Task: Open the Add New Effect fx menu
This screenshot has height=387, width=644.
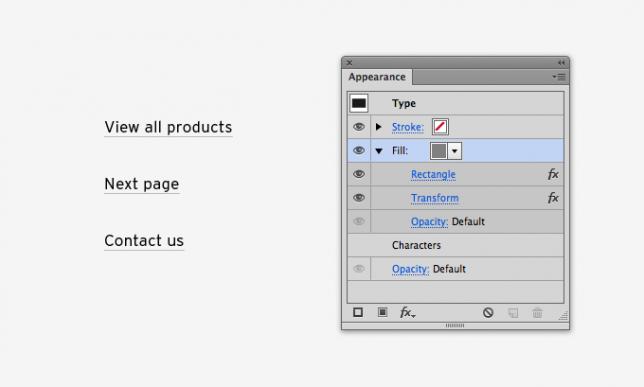Action: [407, 313]
